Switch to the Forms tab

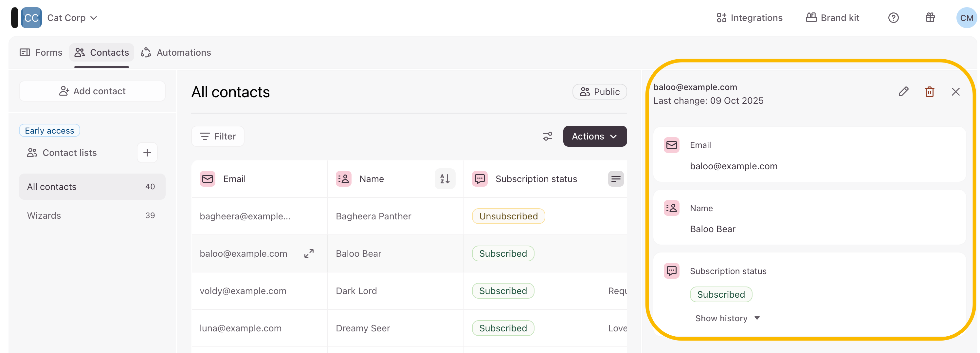41,52
